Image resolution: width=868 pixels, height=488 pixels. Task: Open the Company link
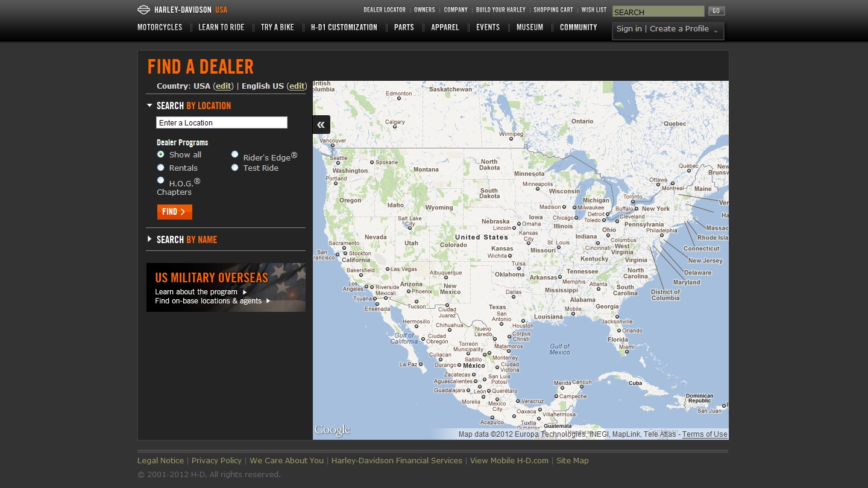[456, 10]
